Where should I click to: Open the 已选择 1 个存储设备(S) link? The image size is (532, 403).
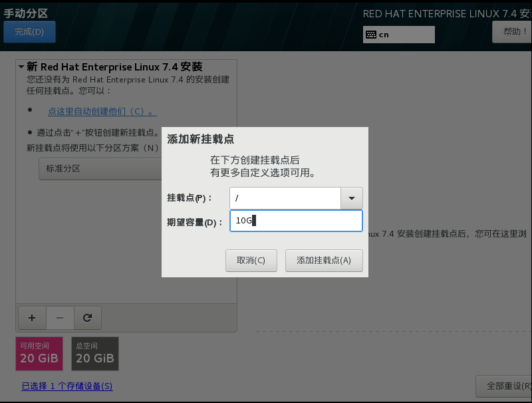[67, 386]
